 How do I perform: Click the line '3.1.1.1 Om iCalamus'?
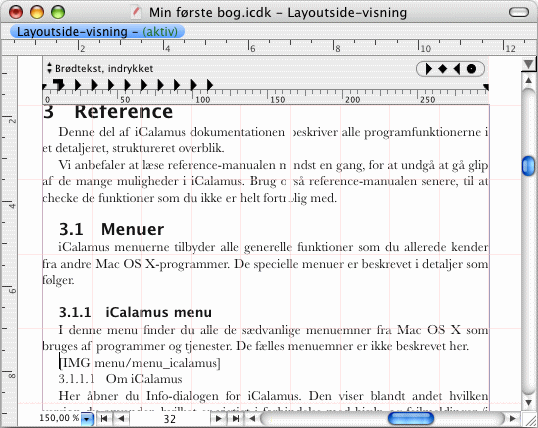pos(120,379)
